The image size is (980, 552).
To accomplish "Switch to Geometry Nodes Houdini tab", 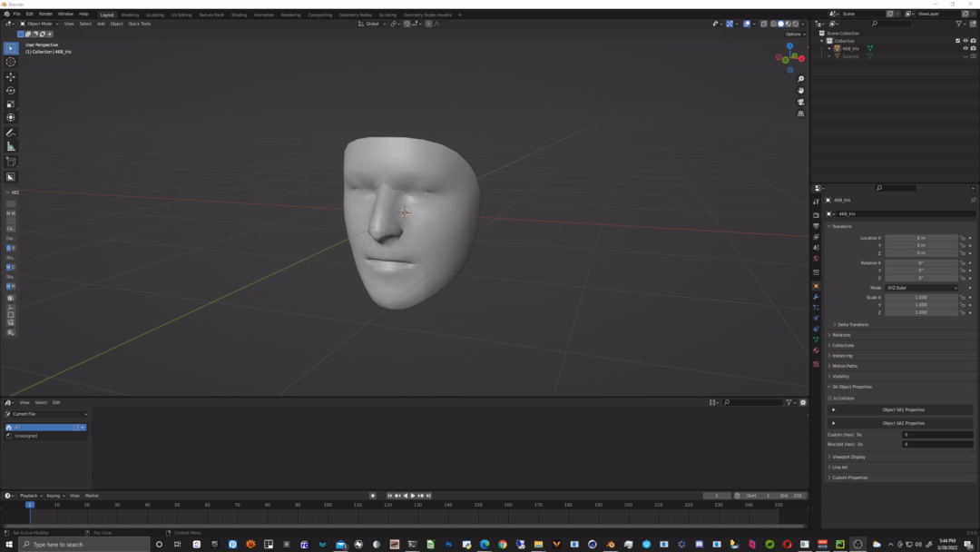I will click(x=427, y=15).
